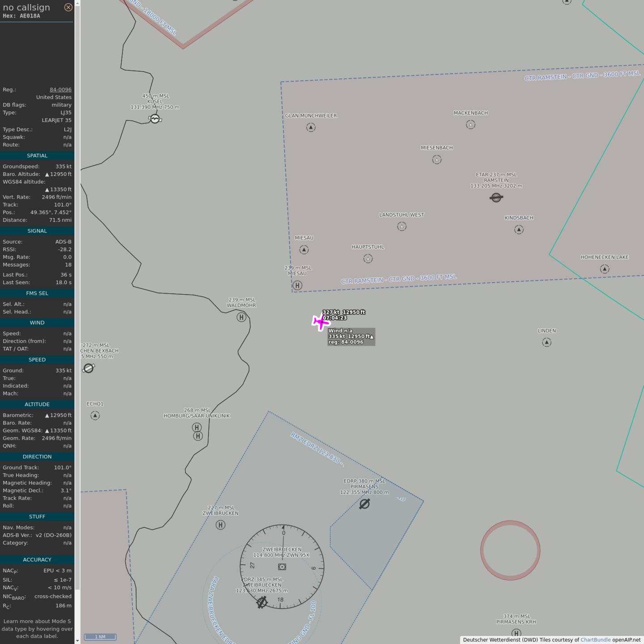Viewport: 644px width, 644px height.
Task: Click the Hohenecken Lake waypoint marker
Action: coord(605,269)
